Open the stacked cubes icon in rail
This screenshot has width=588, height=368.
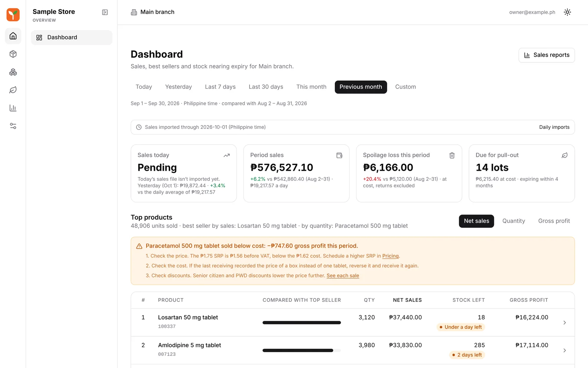pos(13,72)
